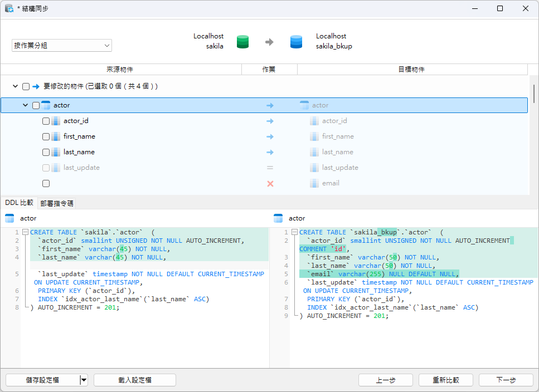Open the 儲存設定檔 dropdown arrow
The image size is (539, 392).
click(x=84, y=380)
